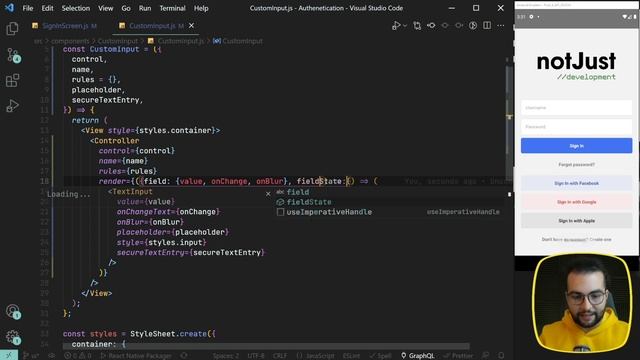Click the components breadcrumb segment
Viewport: 640px width, 360px height.
[70, 41]
